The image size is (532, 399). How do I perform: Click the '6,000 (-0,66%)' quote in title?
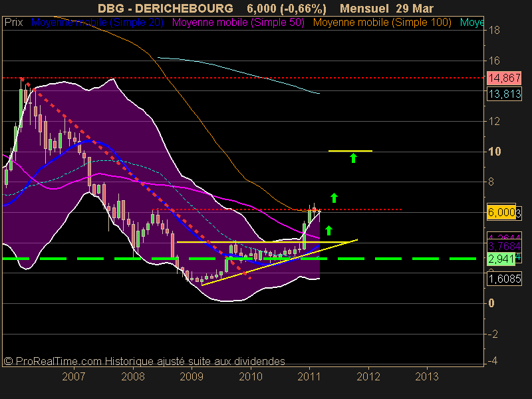287,8
